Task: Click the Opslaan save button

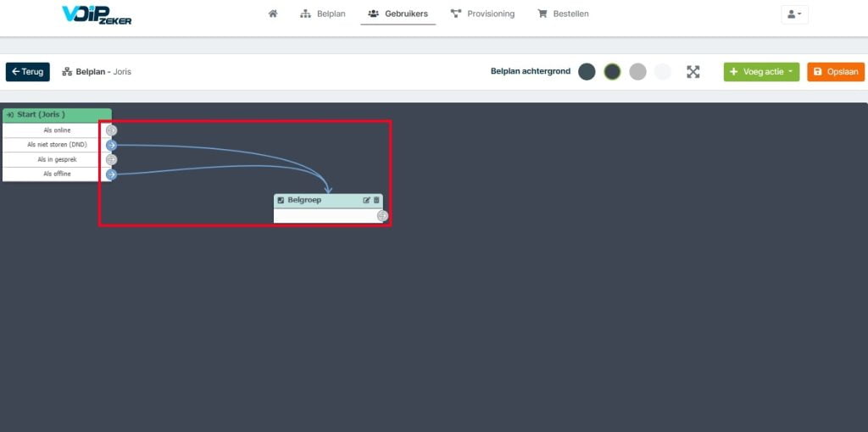Action: coord(836,72)
